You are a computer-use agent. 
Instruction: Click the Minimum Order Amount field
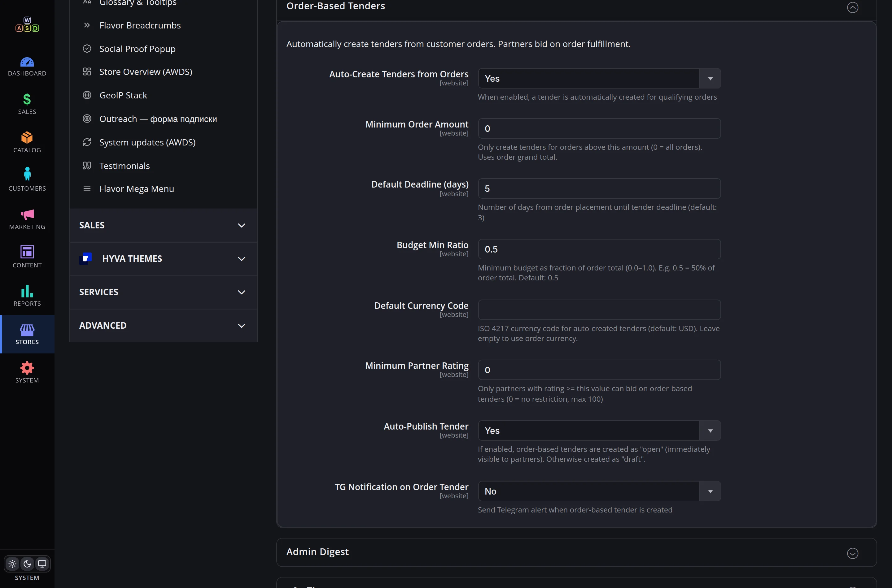(x=599, y=129)
